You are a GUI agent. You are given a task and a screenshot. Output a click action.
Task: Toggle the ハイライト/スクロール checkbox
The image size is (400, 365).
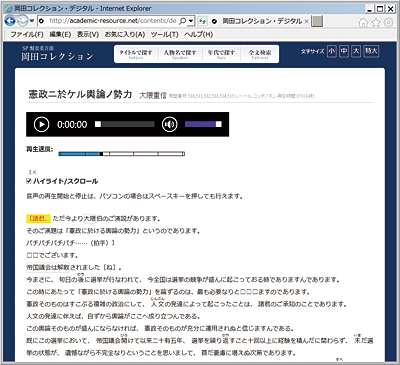tap(29, 181)
